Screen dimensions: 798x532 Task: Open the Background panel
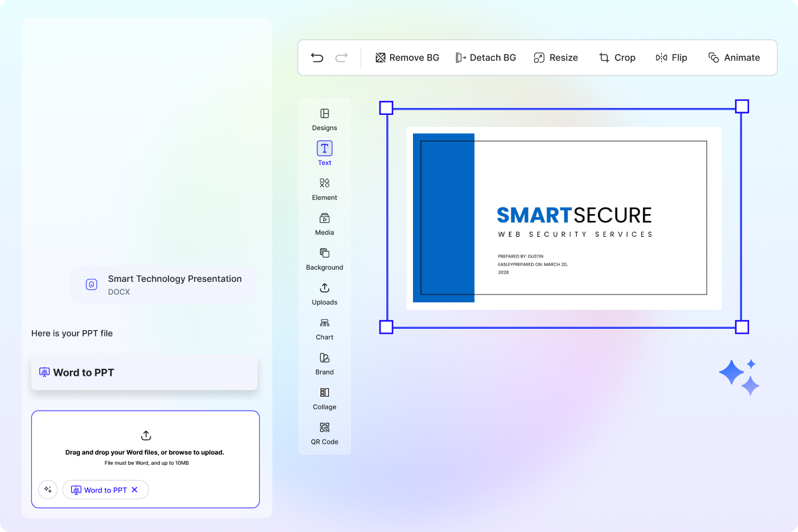coord(325,259)
